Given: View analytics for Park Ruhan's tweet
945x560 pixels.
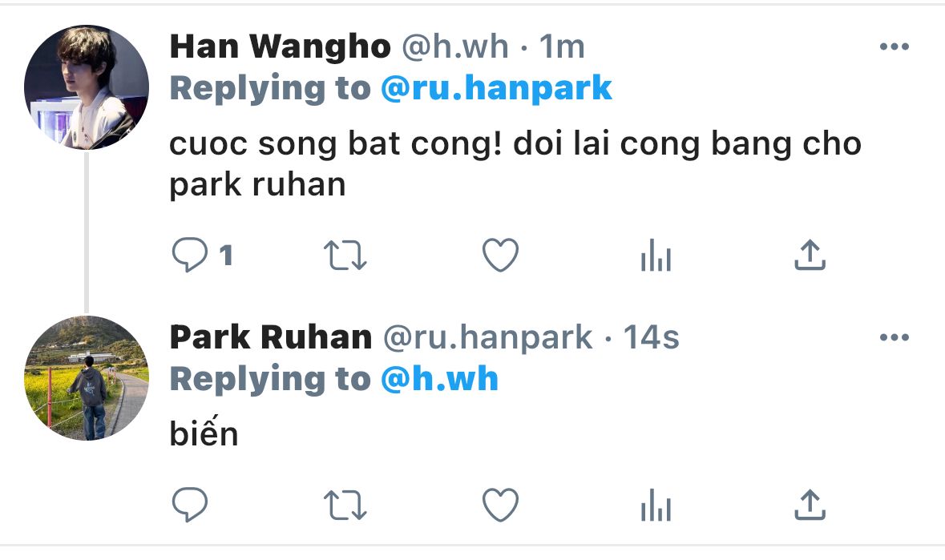Looking at the screenshot, I should 656,505.
